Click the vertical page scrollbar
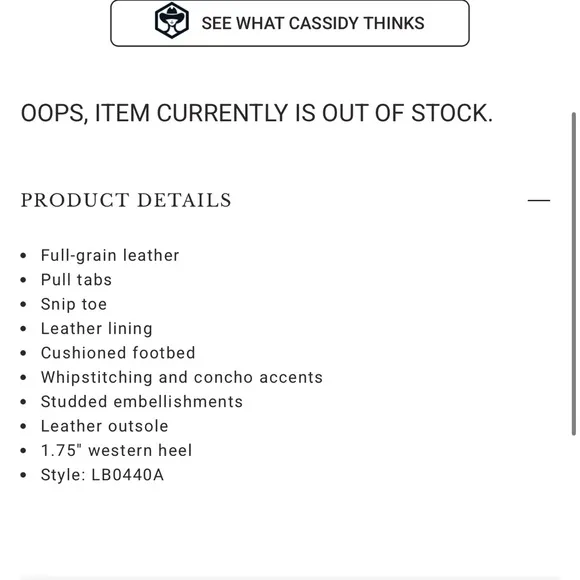 click(x=573, y=274)
